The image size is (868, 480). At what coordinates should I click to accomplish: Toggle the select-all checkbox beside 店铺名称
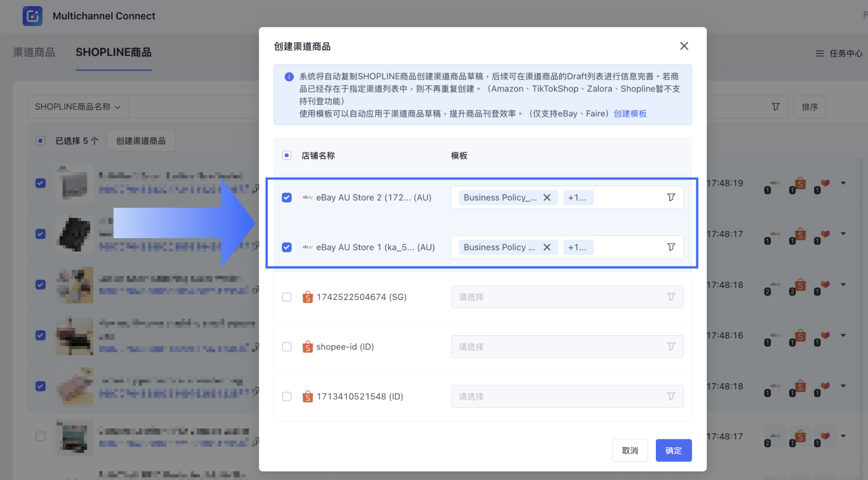click(287, 155)
